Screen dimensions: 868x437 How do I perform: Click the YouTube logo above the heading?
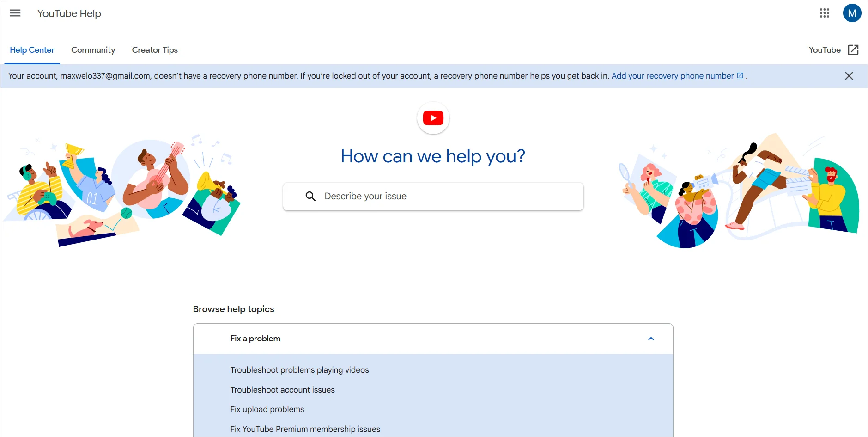coord(433,118)
